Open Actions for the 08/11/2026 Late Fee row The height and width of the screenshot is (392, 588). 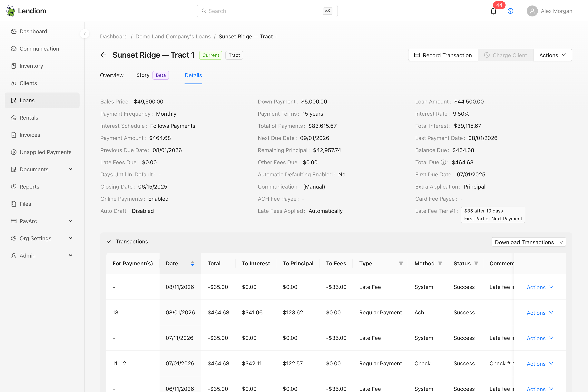(x=540, y=287)
